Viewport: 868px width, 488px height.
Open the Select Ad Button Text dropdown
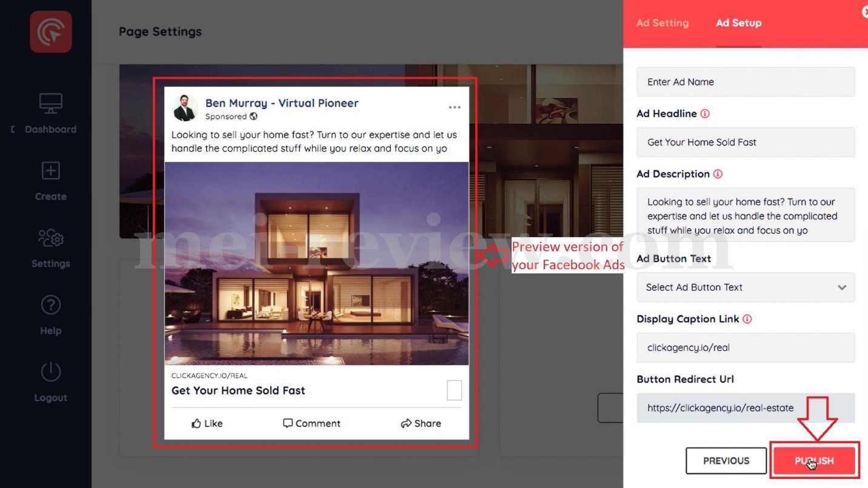pos(746,287)
